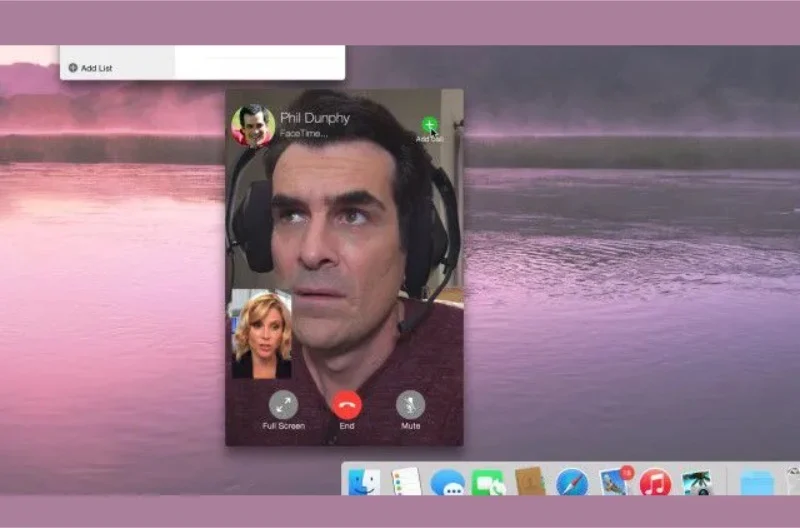Click the FaceTime status text under caller name

302,132
